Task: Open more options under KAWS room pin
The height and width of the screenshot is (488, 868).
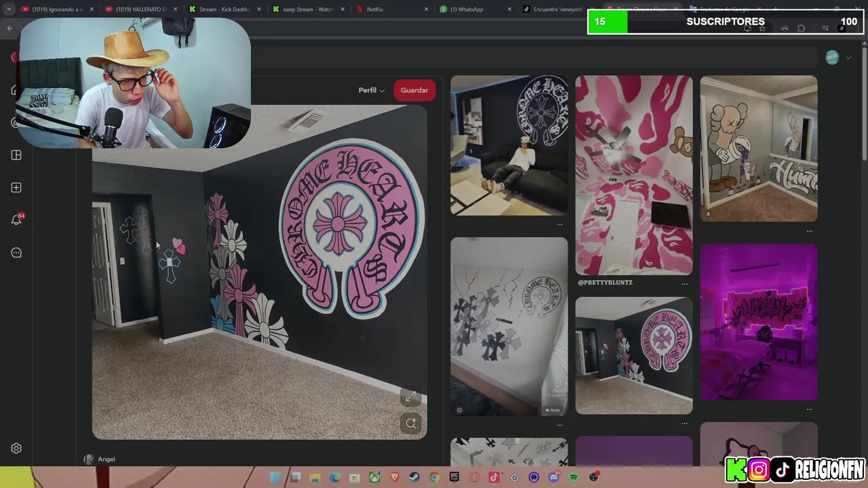Action: pyautogui.click(x=809, y=230)
